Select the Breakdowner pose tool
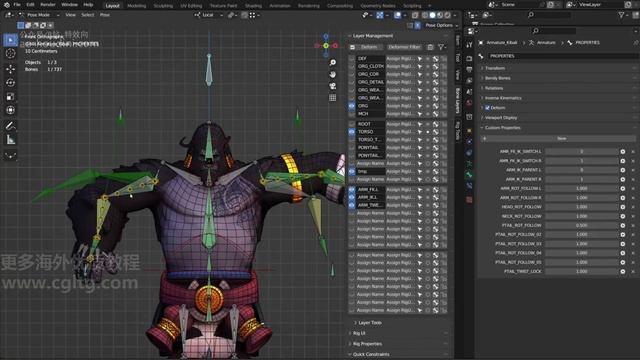 (11, 155)
